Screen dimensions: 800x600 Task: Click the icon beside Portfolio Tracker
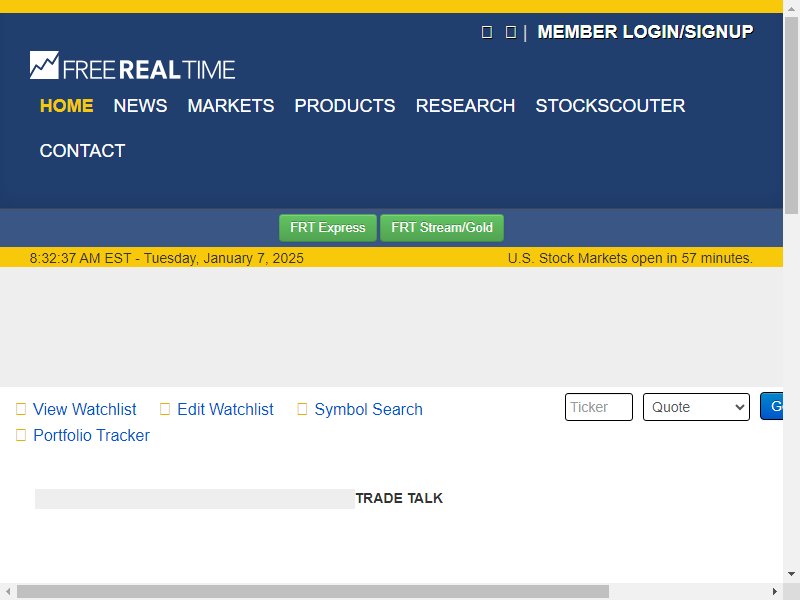[21, 435]
